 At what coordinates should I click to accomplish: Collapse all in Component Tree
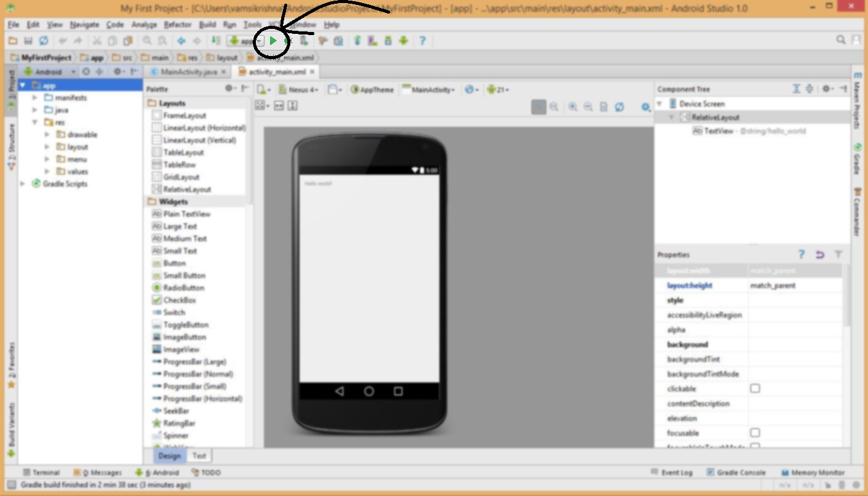click(x=810, y=89)
